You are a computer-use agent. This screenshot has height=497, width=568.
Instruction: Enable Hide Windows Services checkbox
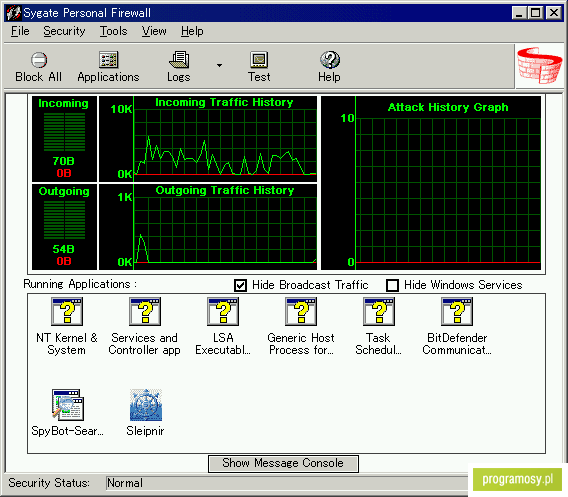click(392, 285)
